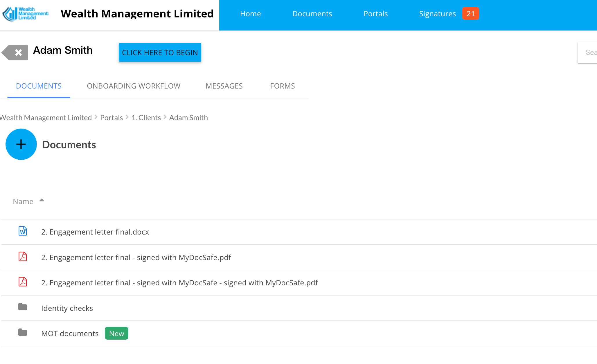
Task: Click the PDF icon of the twice-signed Engagement letter
Action: click(x=23, y=282)
